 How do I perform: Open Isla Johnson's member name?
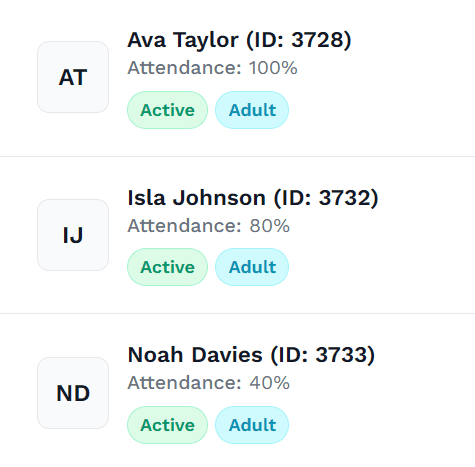click(197, 198)
